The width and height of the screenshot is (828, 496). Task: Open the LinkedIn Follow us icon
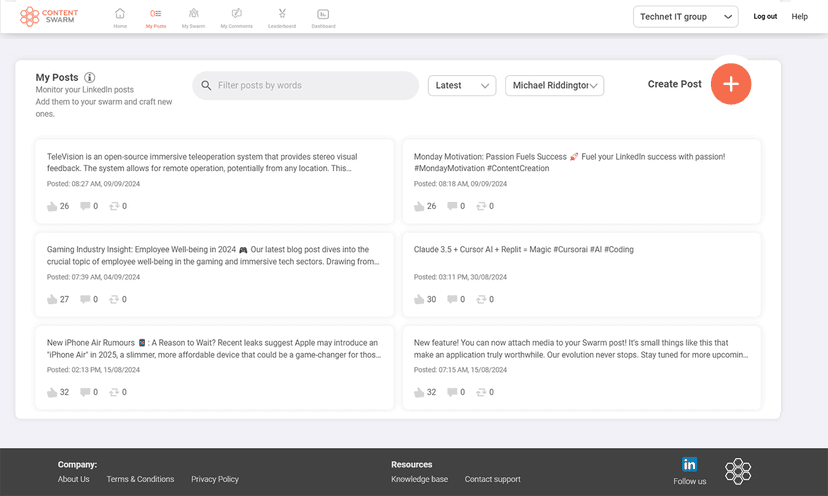(689, 465)
